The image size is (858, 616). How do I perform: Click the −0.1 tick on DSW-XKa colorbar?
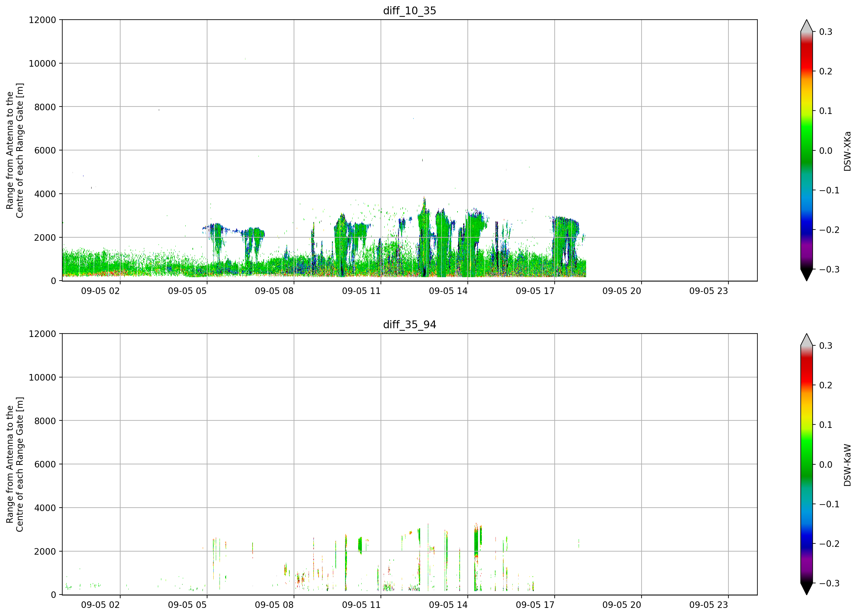[x=829, y=190]
